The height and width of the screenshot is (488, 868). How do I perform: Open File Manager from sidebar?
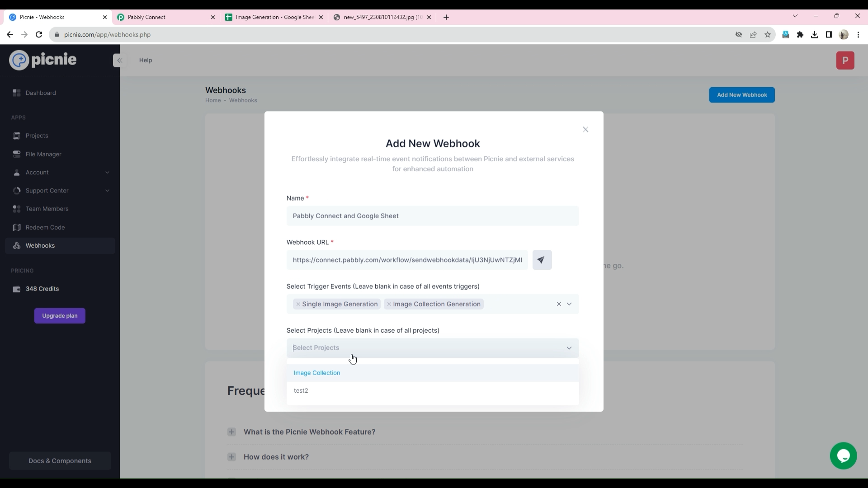tap(43, 154)
